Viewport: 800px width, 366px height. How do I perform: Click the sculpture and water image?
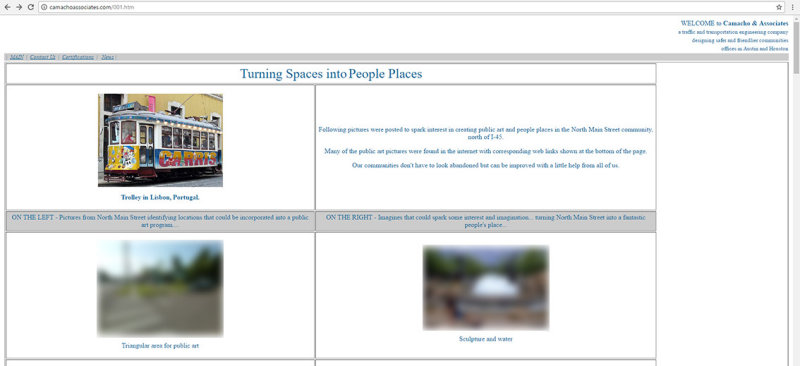click(486, 288)
